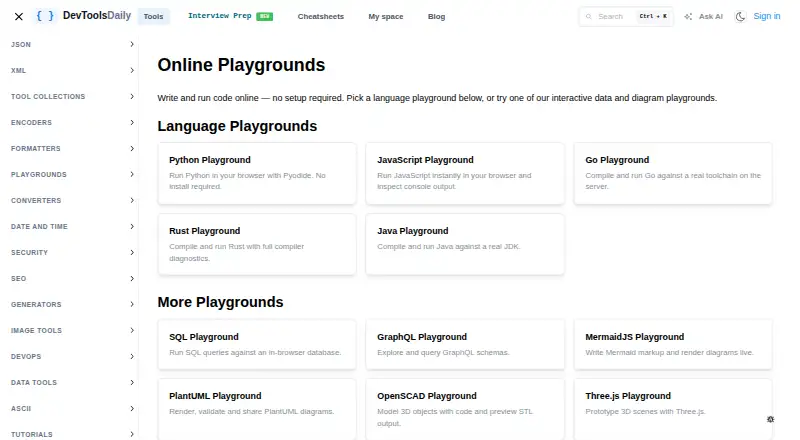Open the JavaScript Playground card
Screen dimensions: 800x440
point(465,174)
